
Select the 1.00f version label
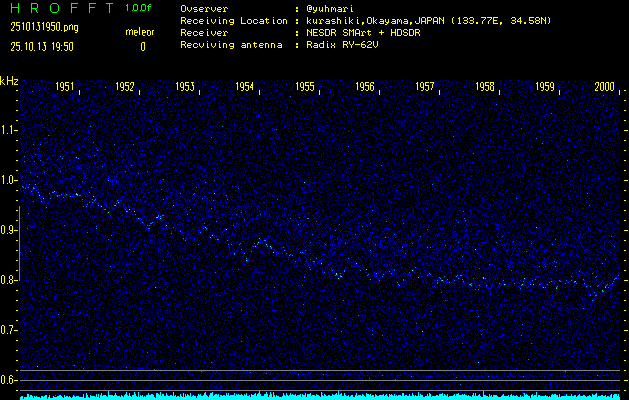(x=139, y=8)
